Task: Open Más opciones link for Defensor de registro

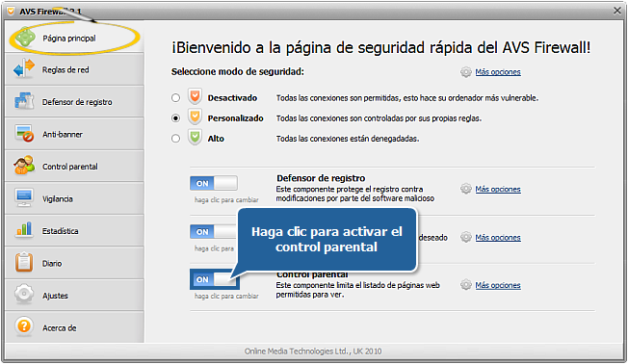Action: pos(498,189)
